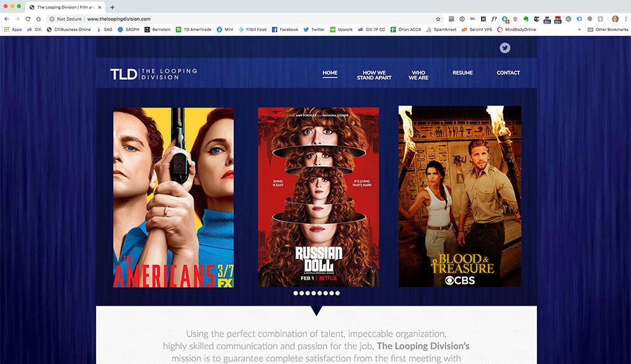The height and width of the screenshot is (364, 631).
Task: Click the browser forward arrow
Action: 17,19
